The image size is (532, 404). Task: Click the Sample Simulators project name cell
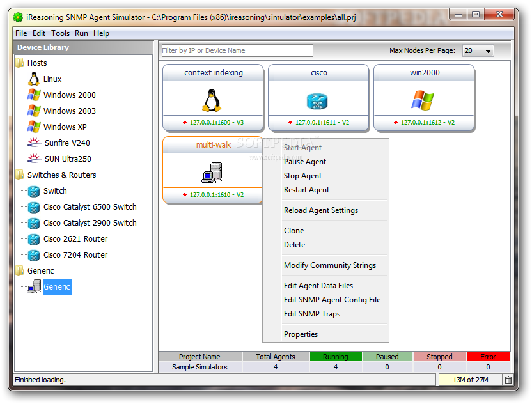pos(200,367)
